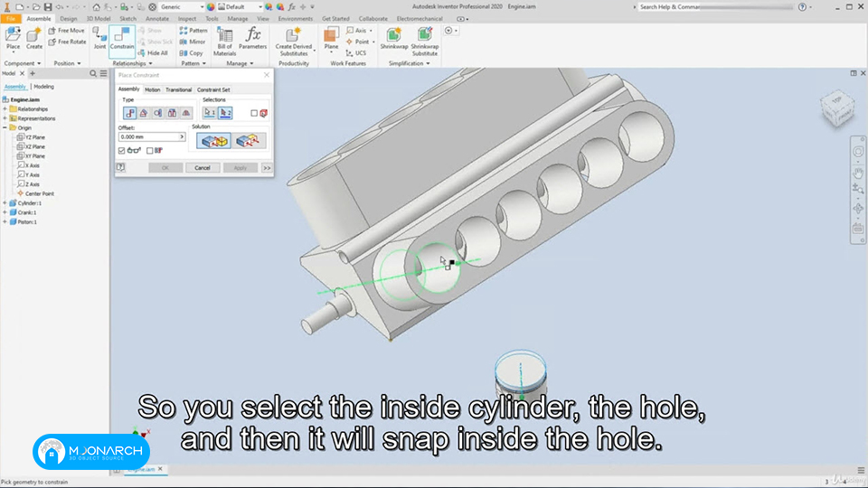Screen dimensions: 868x488
Task: Open the Design ribbon tab
Action: tap(68, 19)
